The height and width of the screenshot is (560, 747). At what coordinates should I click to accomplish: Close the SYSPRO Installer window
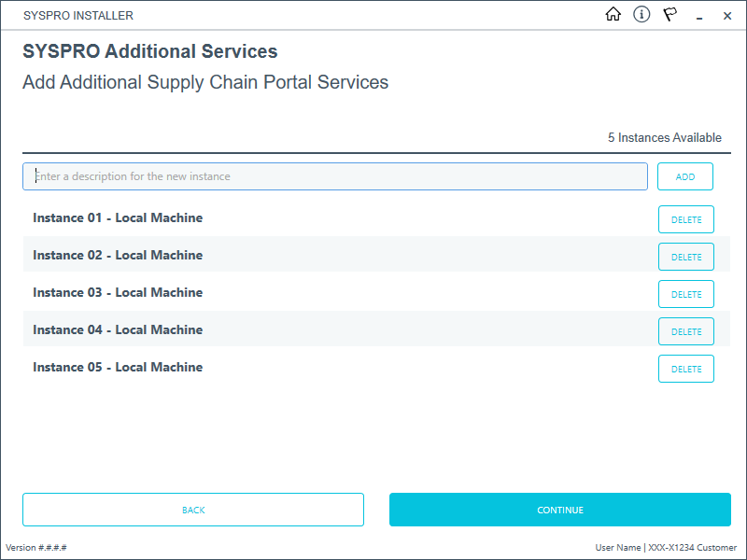coord(727,16)
